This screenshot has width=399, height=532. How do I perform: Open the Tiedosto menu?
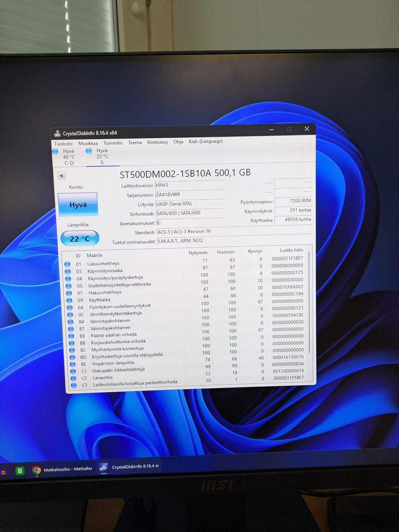tap(63, 144)
